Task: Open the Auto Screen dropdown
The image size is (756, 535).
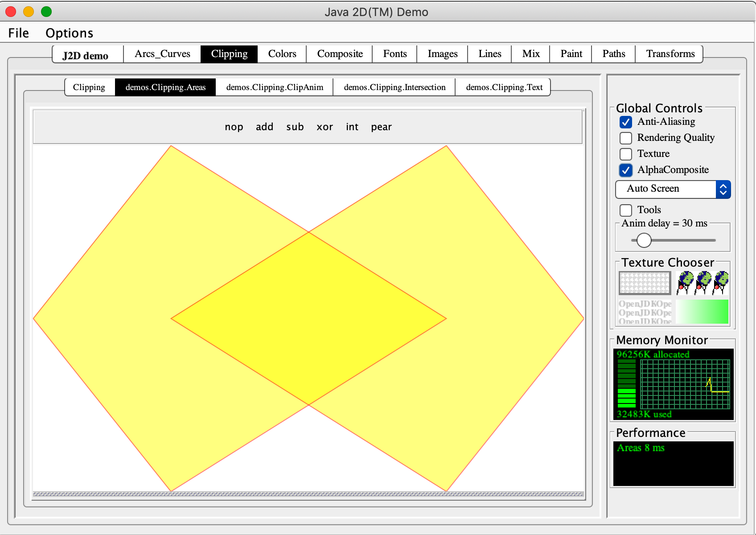Action: click(673, 189)
